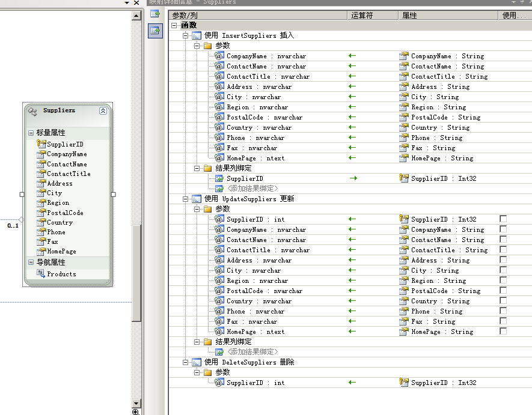Click the map entity to functions icon
The height and width of the screenshot is (415, 532).
[x=155, y=31]
